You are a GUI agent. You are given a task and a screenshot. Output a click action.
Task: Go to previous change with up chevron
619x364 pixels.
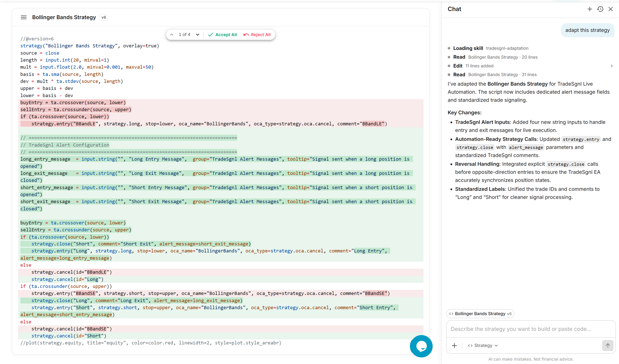pyautogui.click(x=172, y=35)
